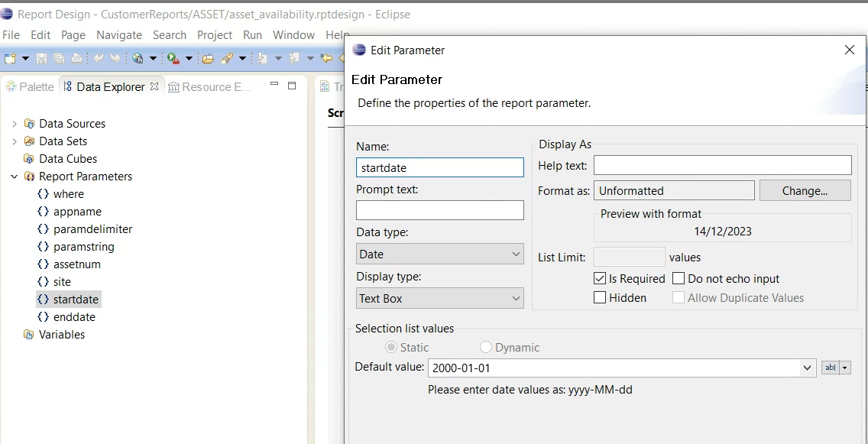The height and width of the screenshot is (444, 868).
Task: Open the Display type combo box
Action: click(x=440, y=299)
